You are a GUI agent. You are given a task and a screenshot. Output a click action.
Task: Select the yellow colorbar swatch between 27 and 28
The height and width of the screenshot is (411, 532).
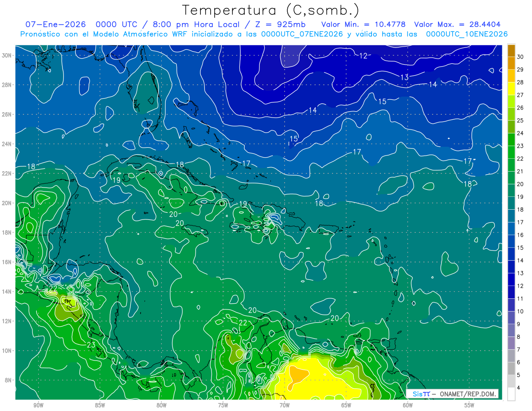(x=511, y=88)
